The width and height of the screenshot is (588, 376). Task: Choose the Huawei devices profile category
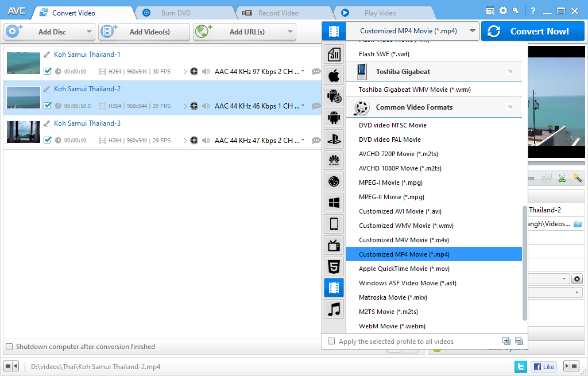coord(334,160)
